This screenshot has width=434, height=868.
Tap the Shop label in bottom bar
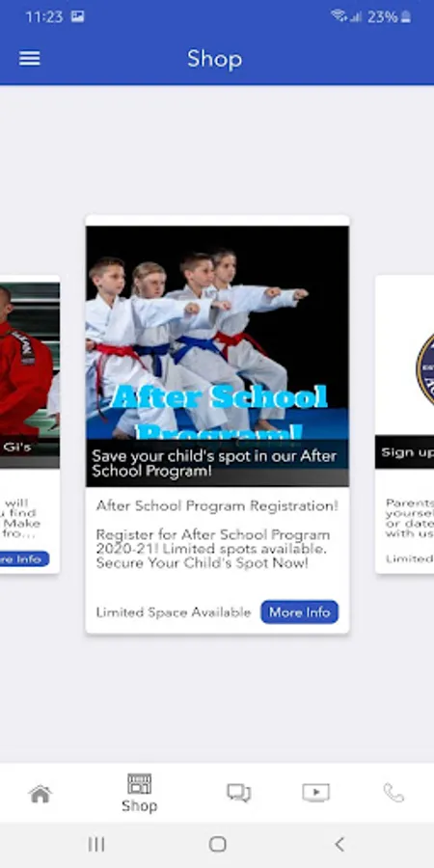click(139, 805)
